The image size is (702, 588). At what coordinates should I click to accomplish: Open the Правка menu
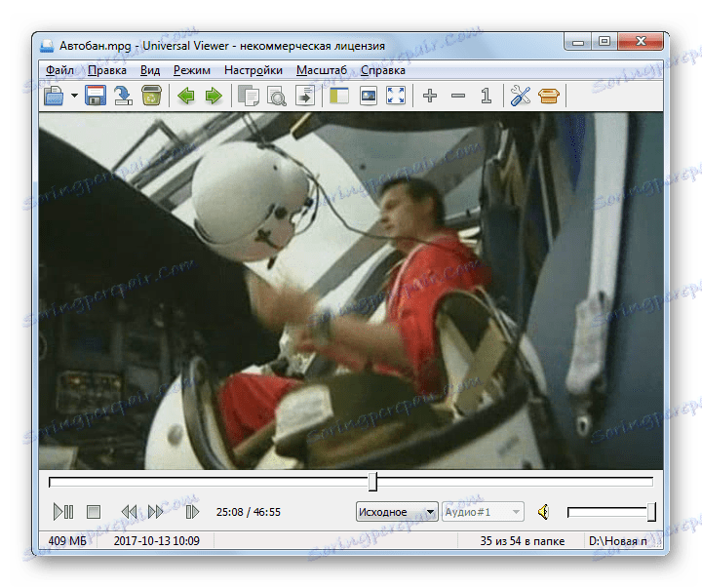pyautogui.click(x=107, y=70)
